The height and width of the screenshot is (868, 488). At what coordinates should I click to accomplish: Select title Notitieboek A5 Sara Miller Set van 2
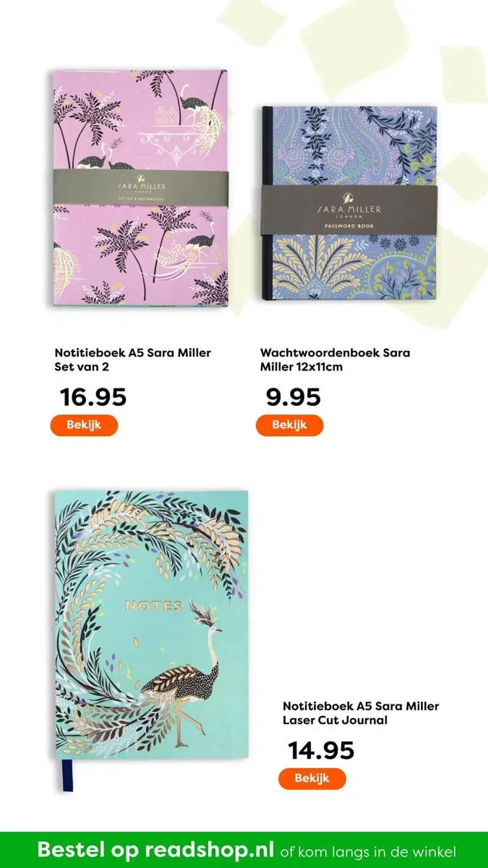(133, 359)
